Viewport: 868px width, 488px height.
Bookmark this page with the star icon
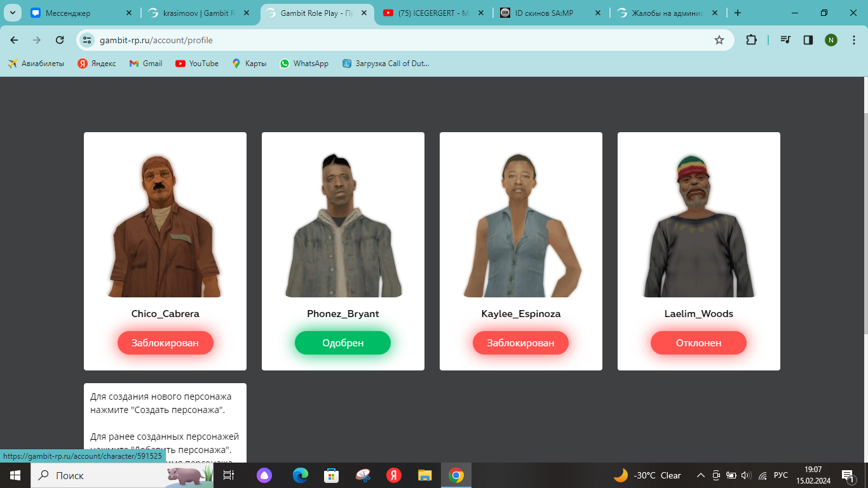[719, 40]
